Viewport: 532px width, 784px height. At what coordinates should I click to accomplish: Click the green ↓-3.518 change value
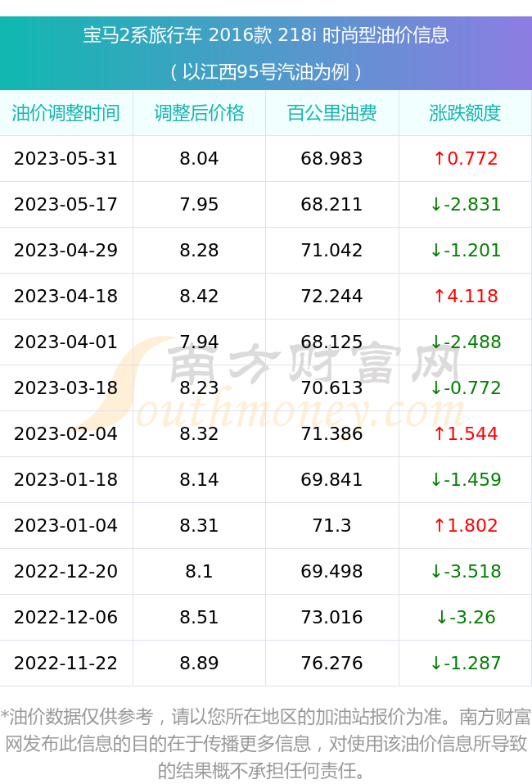(x=466, y=571)
